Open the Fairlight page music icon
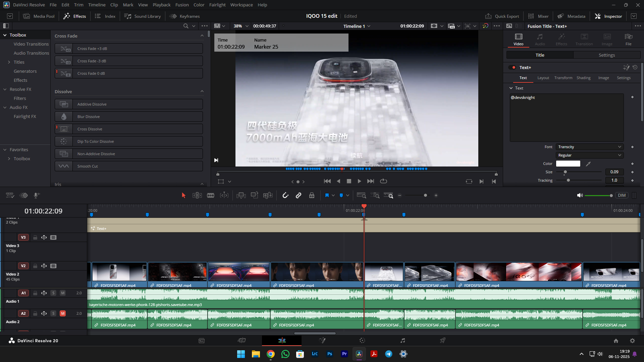The width and height of the screenshot is (644, 362). pyautogui.click(x=402, y=341)
